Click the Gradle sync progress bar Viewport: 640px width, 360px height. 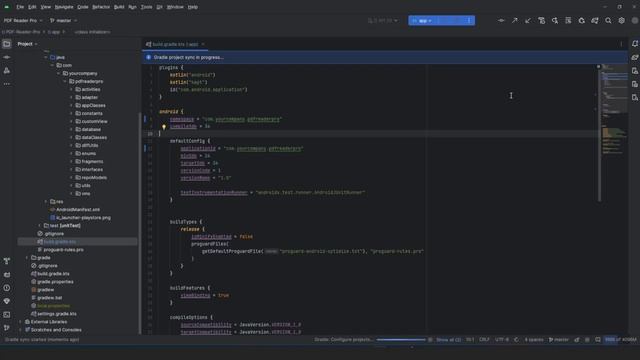[401, 340]
